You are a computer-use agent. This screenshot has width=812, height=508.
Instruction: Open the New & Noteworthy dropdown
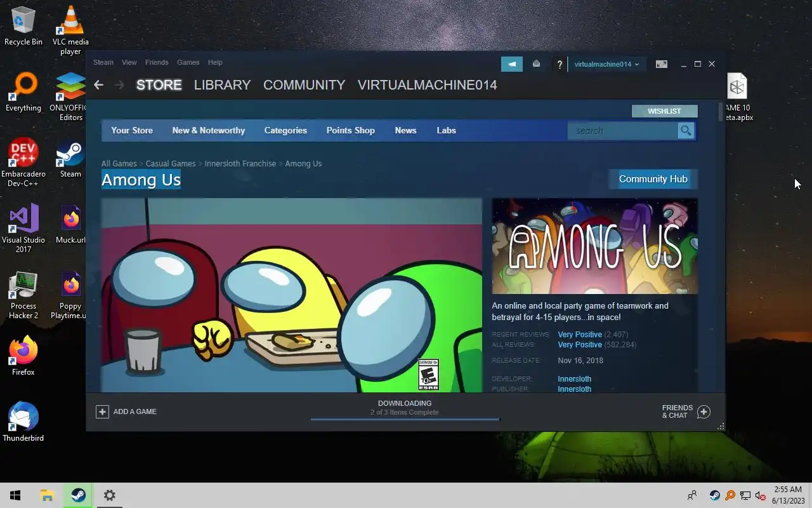pos(209,130)
